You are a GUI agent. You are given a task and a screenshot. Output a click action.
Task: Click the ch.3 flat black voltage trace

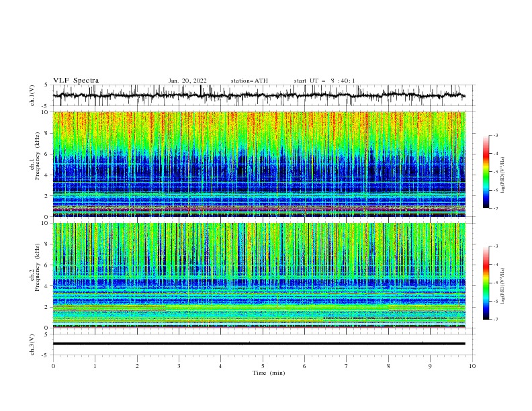click(x=259, y=344)
